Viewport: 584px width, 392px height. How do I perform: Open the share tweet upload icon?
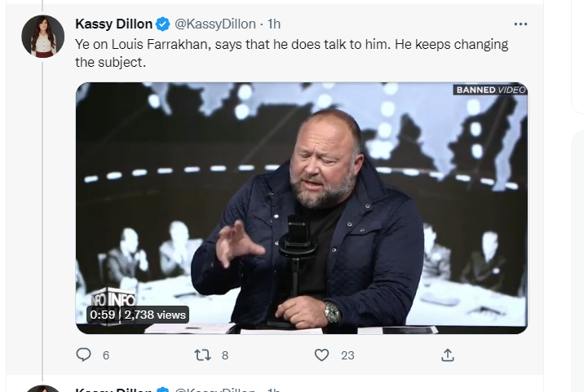pos(448,355)
